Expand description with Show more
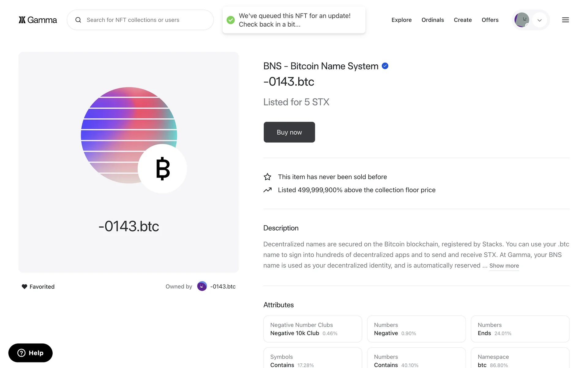This screenshot has height=368, width=588. pos(504,266)
